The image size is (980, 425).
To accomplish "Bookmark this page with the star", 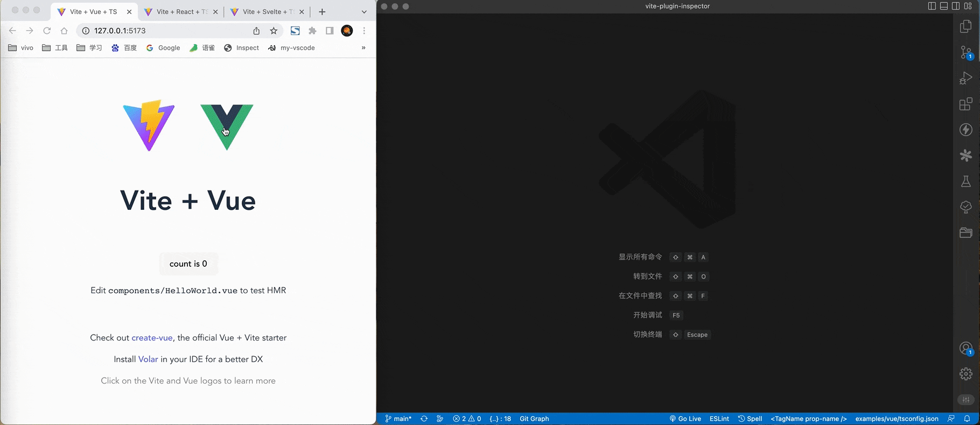I will 274,31.
